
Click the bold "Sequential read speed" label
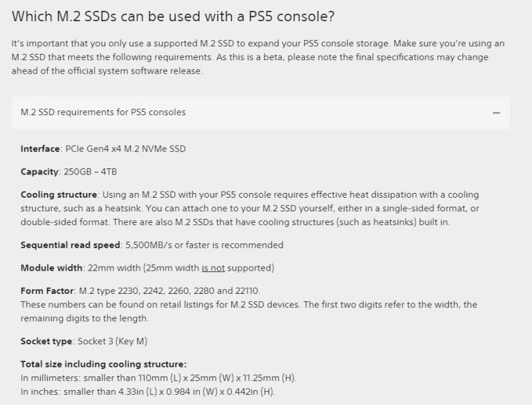coord(71,245)
